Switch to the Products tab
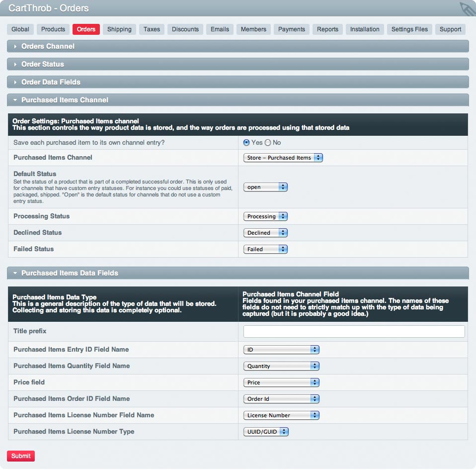The width and height of the screenshot is (476, 470). [x=53, y=29]
